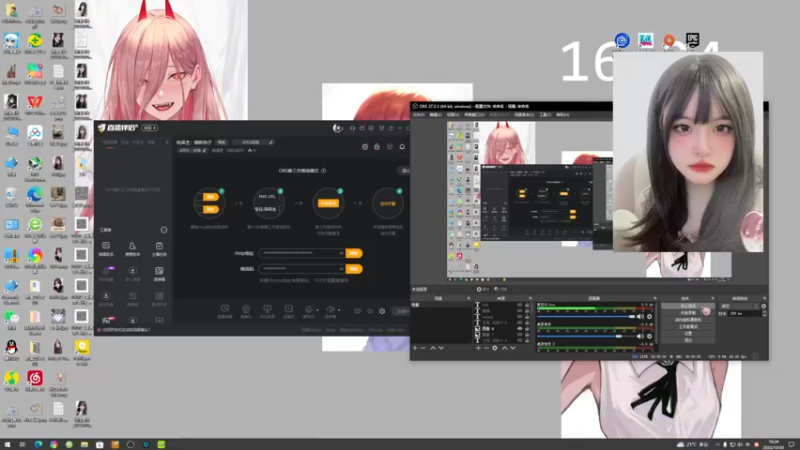This screenshot has height=450, width=800.
Task: Toggle visibility of 图像 7 source
Action: (520, 335)
